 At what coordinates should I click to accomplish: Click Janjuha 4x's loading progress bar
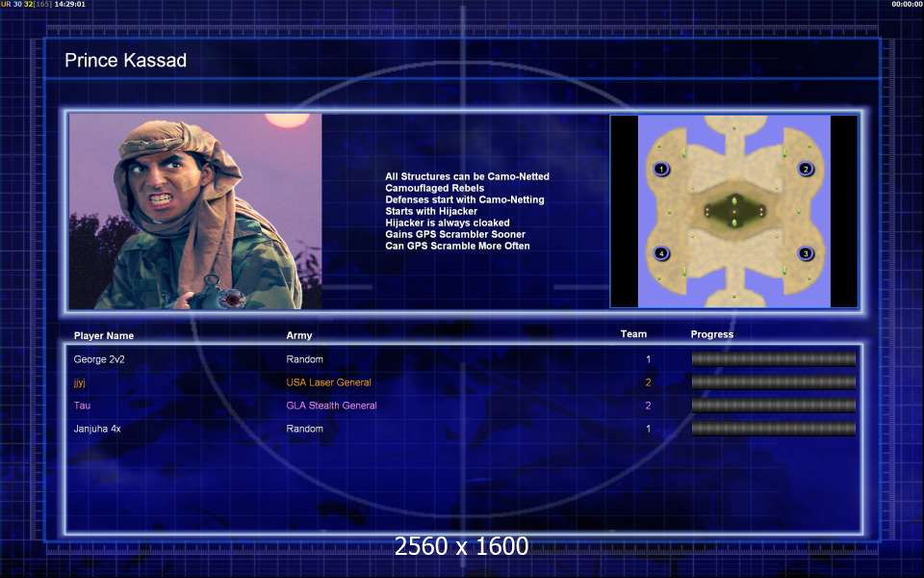(774, 429)
